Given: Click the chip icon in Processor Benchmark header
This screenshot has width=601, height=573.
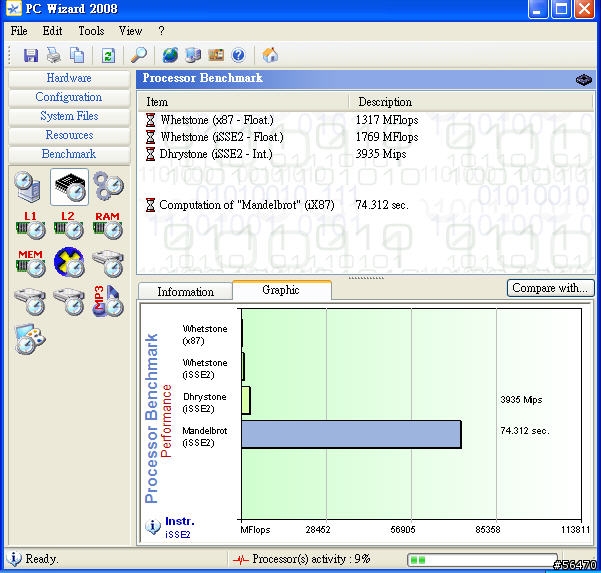Looking at the screenshot, I should click(x=583, y=79).
